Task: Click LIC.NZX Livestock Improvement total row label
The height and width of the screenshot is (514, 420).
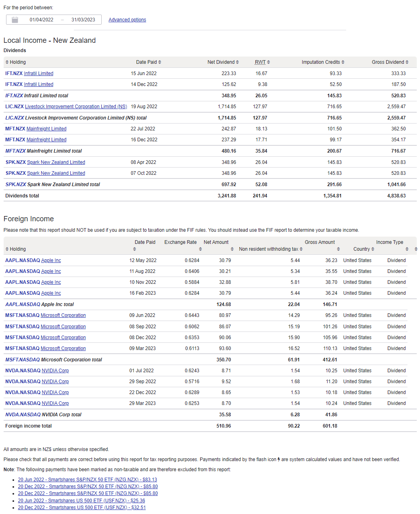Action: (x=76, y=118)
